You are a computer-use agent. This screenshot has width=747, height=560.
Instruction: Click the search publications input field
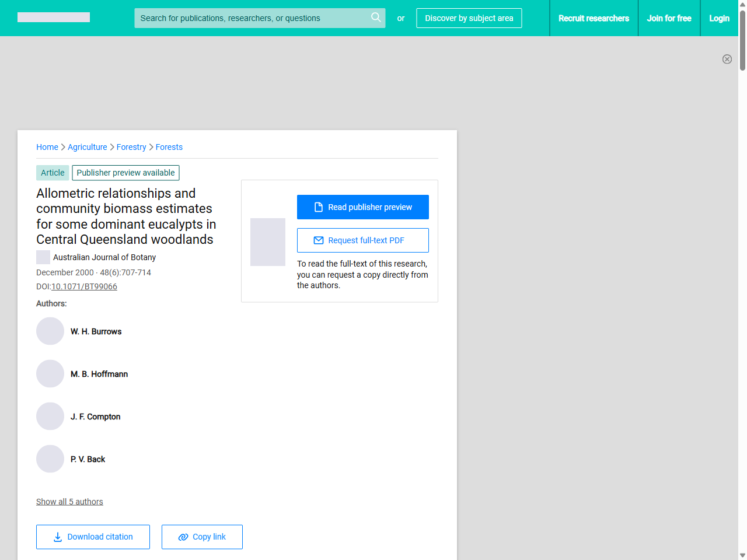(x=260, y=18)
